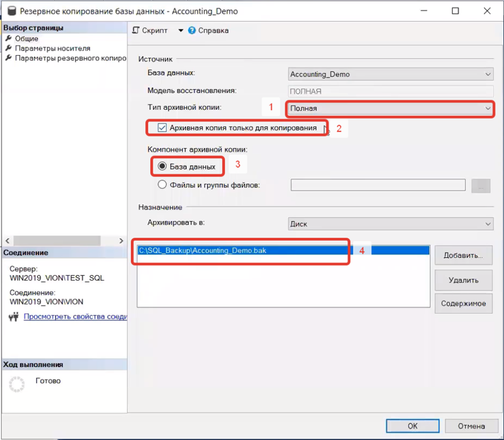Viewport: 504px width, 440px height.
Task: Toggle Архивная копия только для копирования checkbox
Action: coord(162,128)
